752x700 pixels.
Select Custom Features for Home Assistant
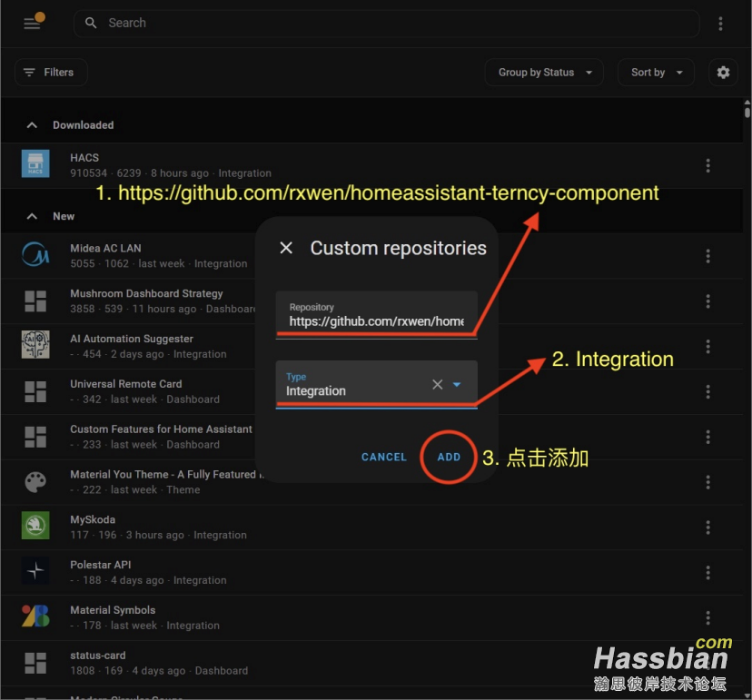[x=161, y=429]
